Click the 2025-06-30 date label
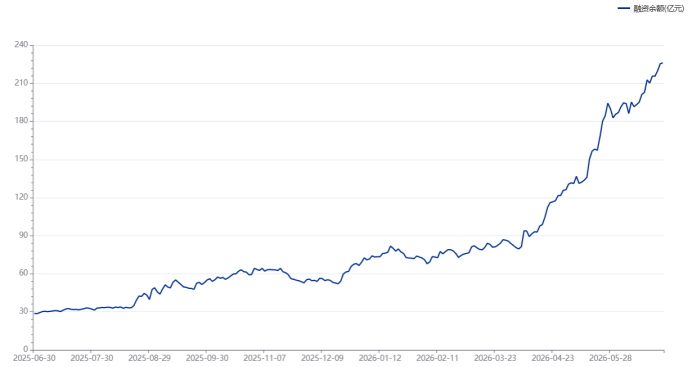Viewport: 692px width, 367px height. [34, 358]
